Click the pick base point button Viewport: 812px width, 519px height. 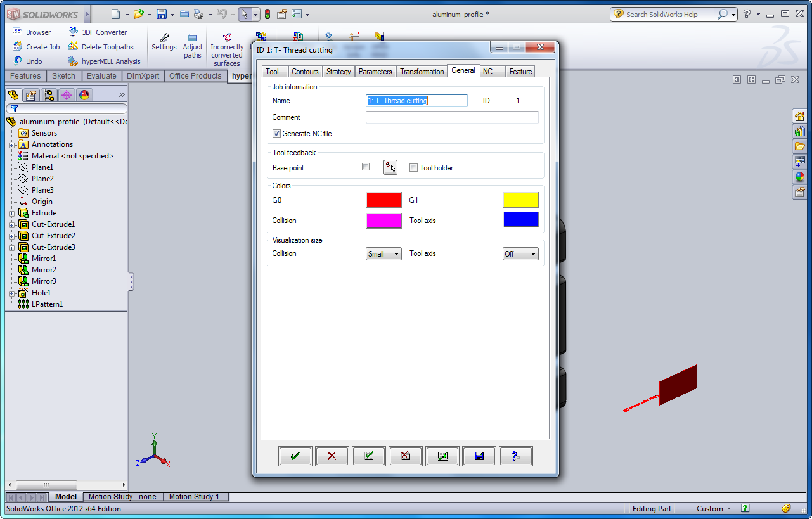[x=390, y=167]
